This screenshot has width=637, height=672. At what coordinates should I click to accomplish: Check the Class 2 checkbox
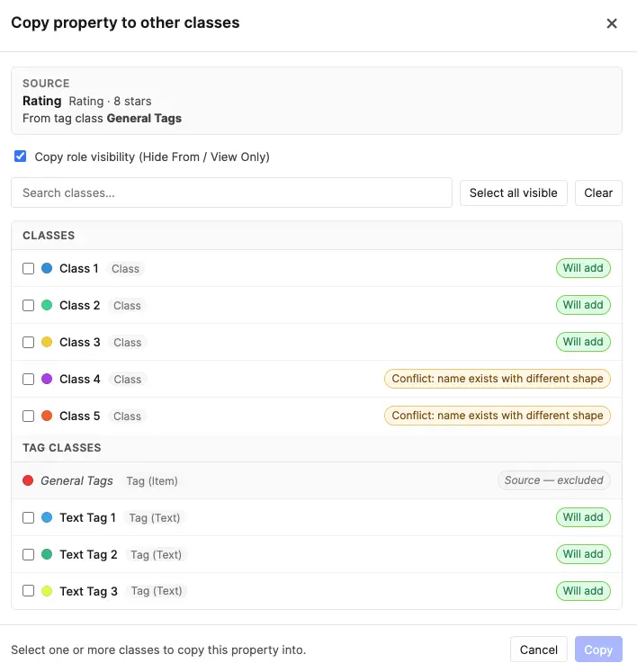(x=28, y=305)
